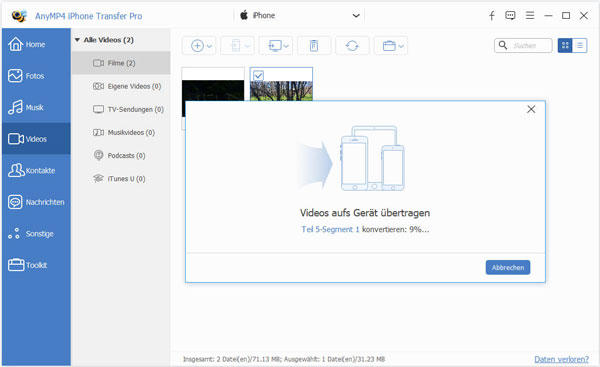Open the hamburger menu

coord(530,16)
